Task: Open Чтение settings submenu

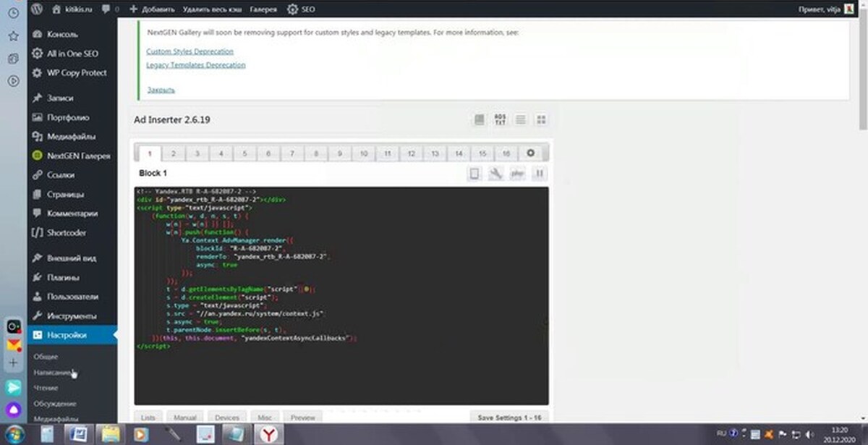Action: point(46,388)
